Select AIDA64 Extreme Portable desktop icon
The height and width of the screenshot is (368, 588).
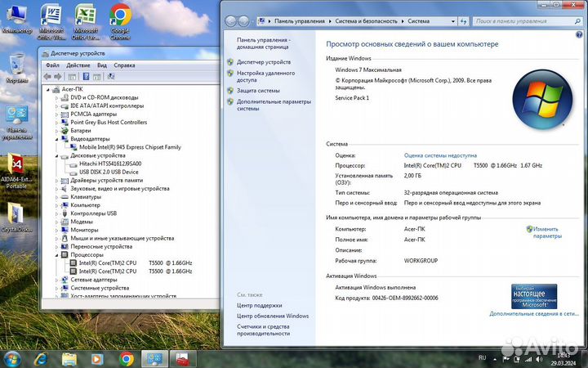coord(16,171)
